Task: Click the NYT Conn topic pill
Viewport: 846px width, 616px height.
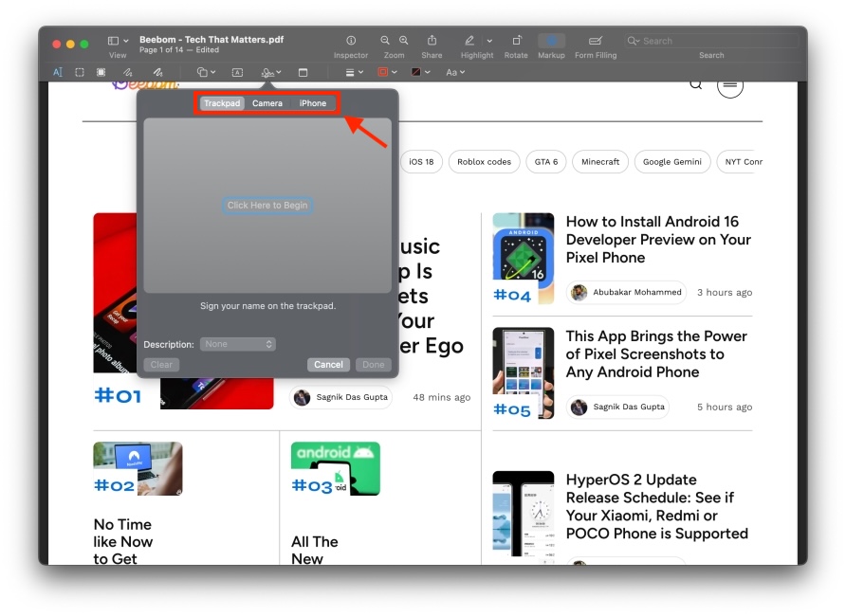Action: (740, 162)
